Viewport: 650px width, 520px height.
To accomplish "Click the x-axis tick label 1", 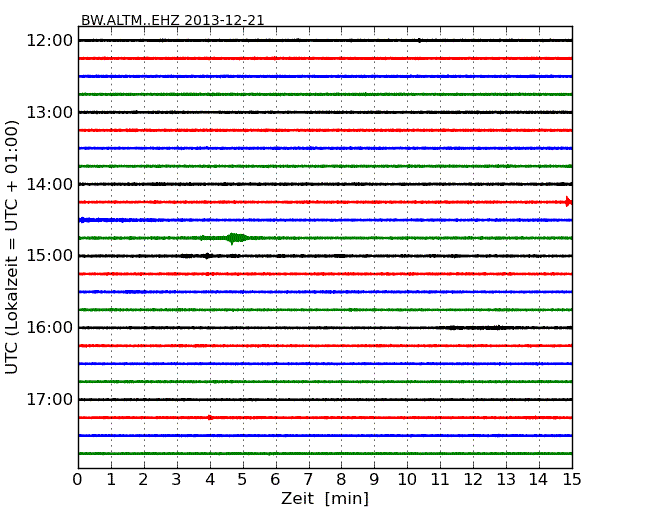I will coord(111,480).
